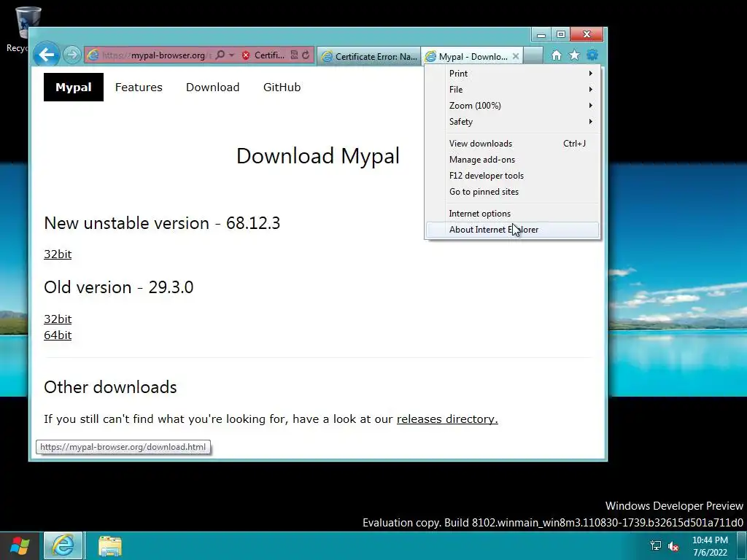Click Internet Explorer taskbar icon
747x560 pixels.
tap(63, 545)
